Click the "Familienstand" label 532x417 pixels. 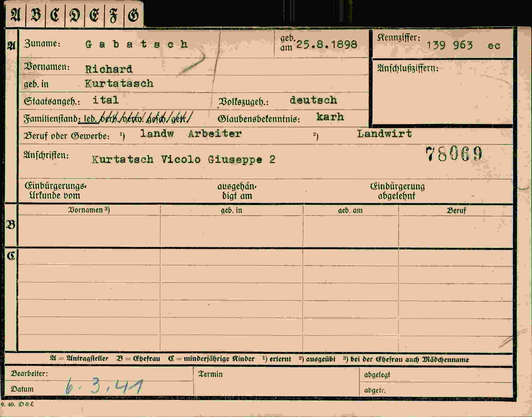click(51, 119)
